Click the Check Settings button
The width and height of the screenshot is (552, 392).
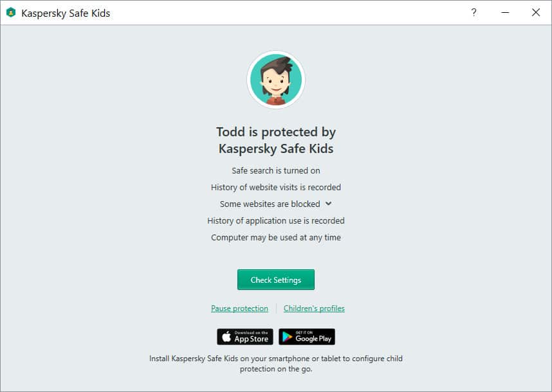(x=276, y=280)
